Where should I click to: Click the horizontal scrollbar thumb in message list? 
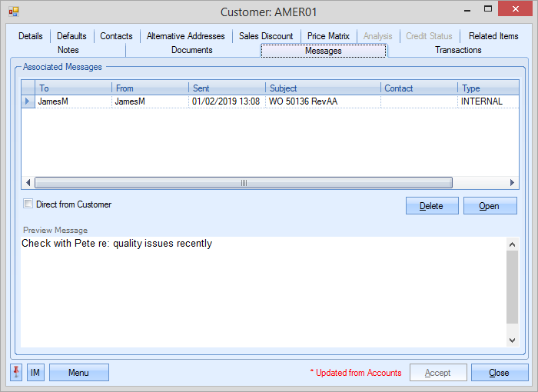[244, 183]
